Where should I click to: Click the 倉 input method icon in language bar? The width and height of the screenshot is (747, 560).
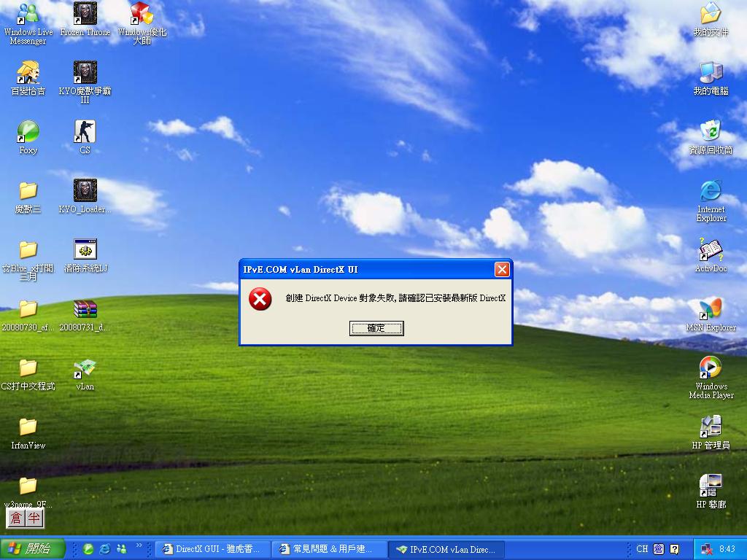click(659, 549)
